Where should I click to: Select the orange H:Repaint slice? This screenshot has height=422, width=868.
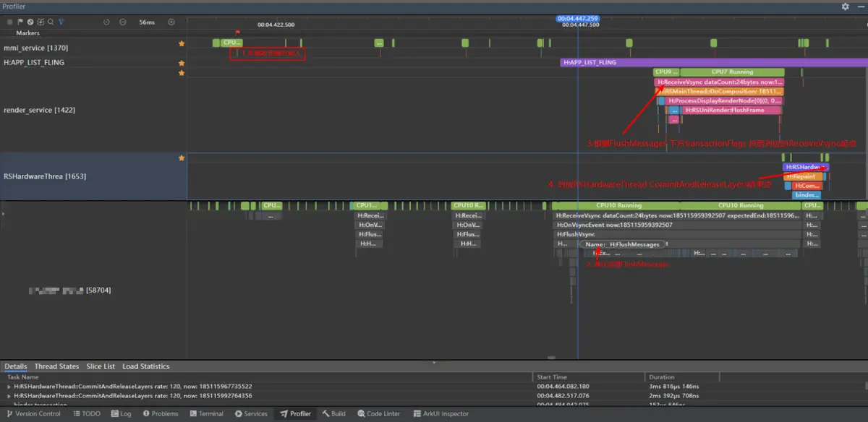[803, 176]
